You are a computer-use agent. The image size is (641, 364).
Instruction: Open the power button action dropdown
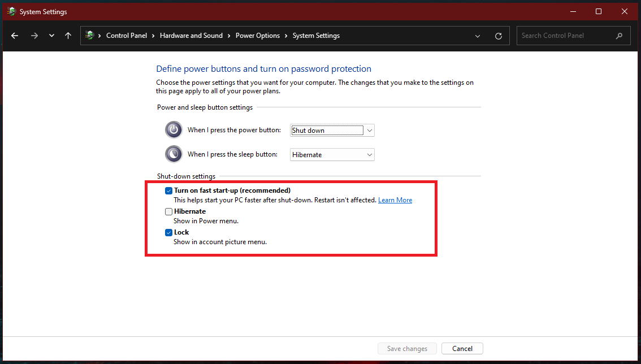(x=332, y=131)
